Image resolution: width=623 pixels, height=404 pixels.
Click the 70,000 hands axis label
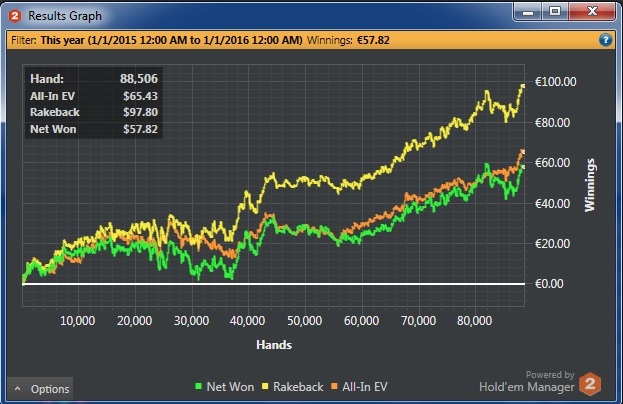point(418,321)
